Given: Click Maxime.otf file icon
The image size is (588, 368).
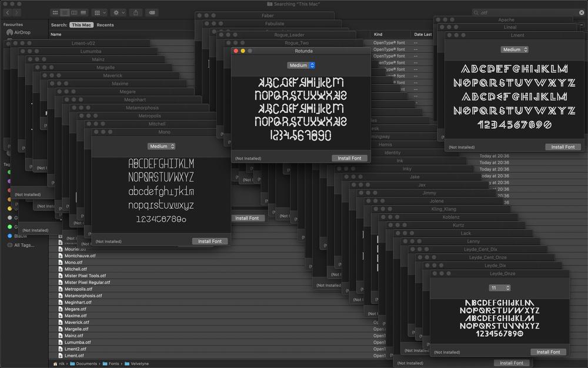Looking at the screenshot, I should 61,316.
